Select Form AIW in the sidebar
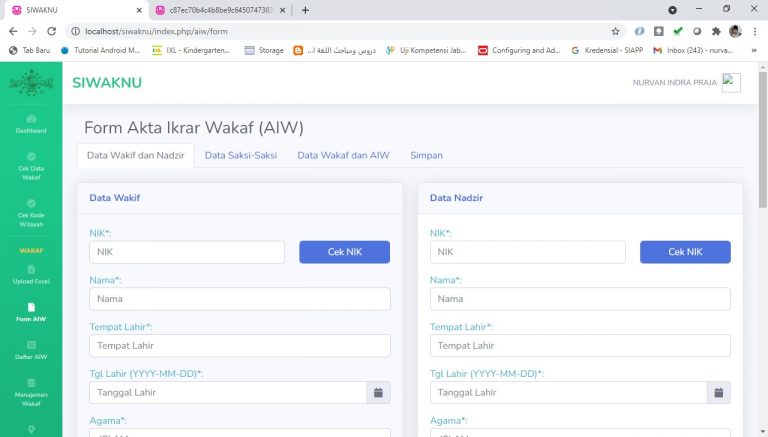768x437 pixels. 31,313
